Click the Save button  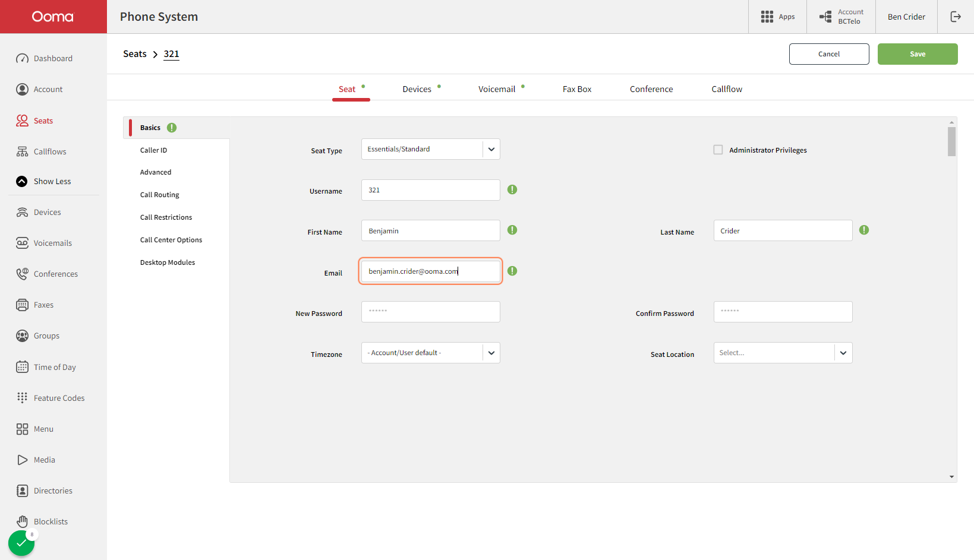[918, 54]
